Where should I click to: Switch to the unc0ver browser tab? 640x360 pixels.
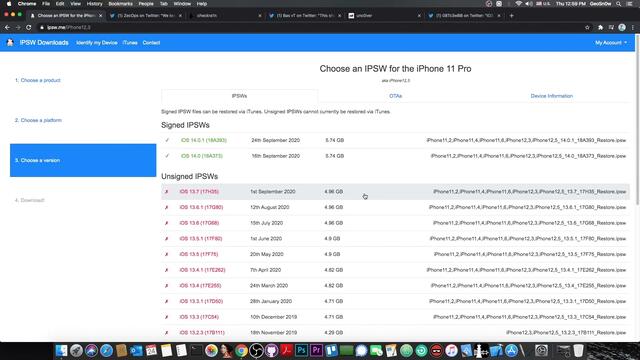pyautogui.click(x=384, y=16)
